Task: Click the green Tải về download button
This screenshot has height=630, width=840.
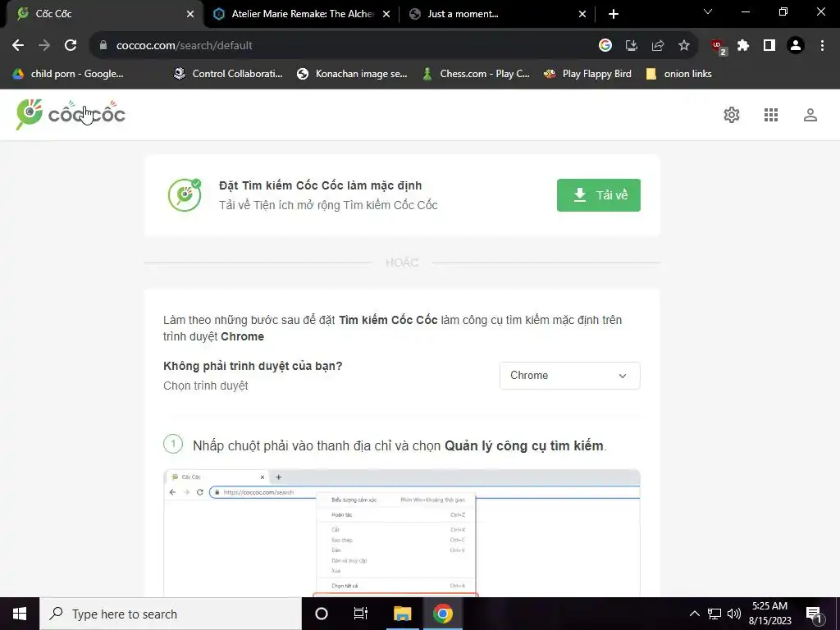Action: 598,195
